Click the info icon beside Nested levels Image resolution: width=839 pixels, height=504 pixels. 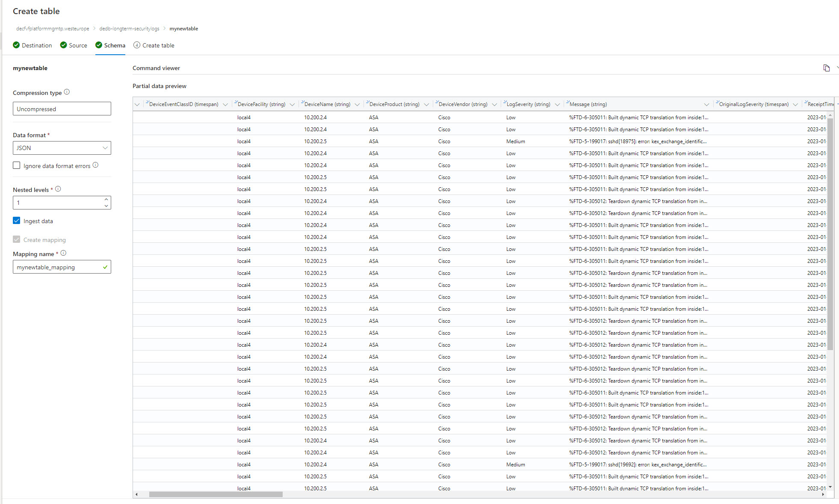[58, 188]
